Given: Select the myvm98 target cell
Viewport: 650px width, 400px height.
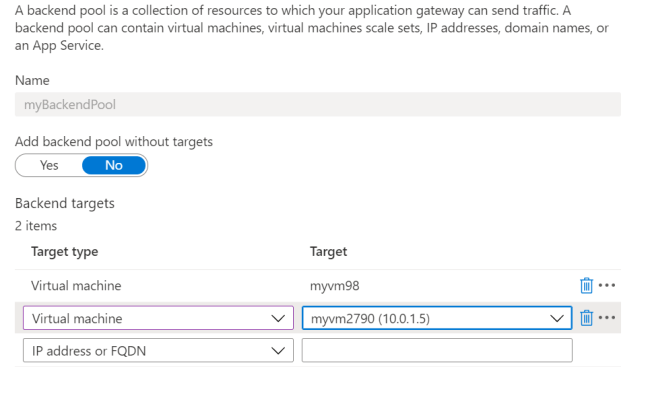Looking at the screenshot, I should pos(335,286).
